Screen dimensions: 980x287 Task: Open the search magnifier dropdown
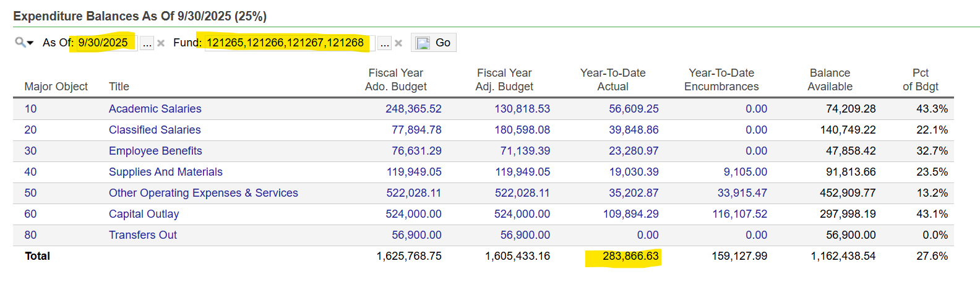coord(24,43)
